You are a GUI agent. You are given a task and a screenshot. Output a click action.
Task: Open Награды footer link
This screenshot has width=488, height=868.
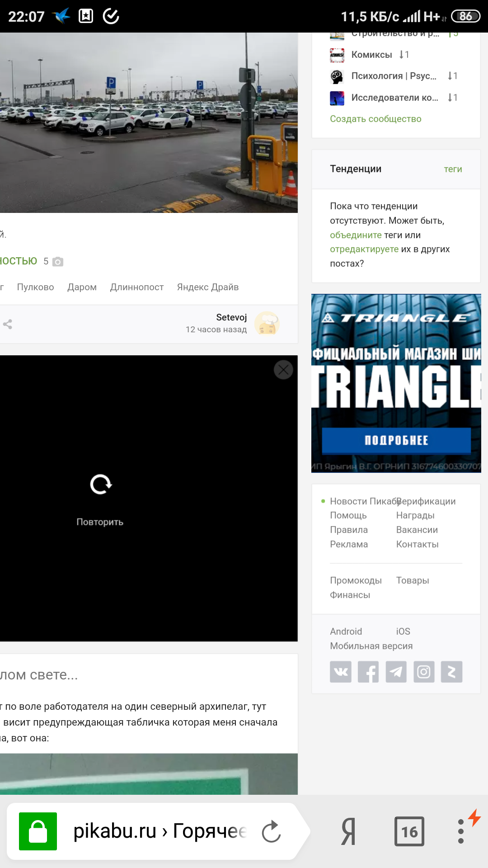click(x=415, y=515)
